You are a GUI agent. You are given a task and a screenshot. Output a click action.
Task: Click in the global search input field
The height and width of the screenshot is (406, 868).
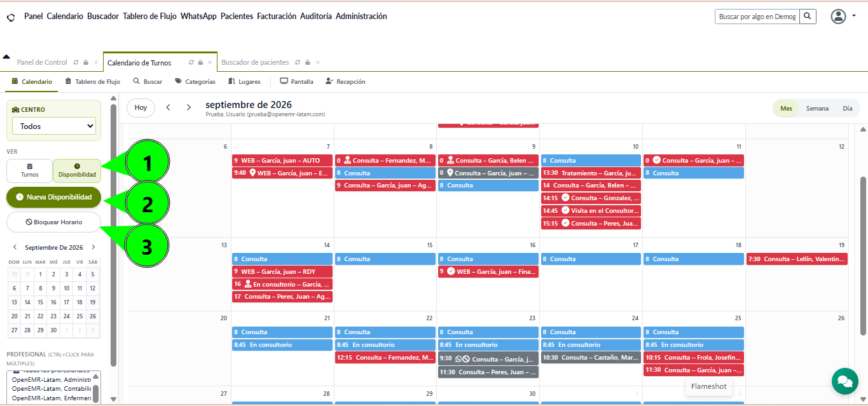(x=757, y=17)
